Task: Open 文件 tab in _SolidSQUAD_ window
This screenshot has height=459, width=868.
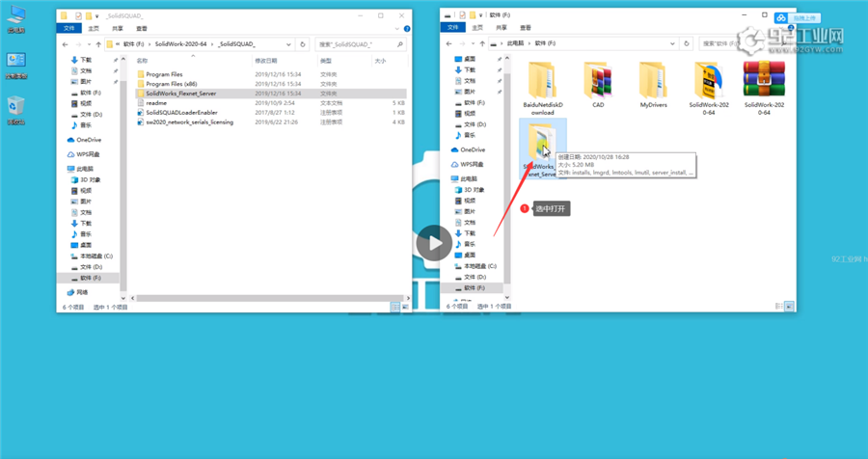Action: pos(68,28)
